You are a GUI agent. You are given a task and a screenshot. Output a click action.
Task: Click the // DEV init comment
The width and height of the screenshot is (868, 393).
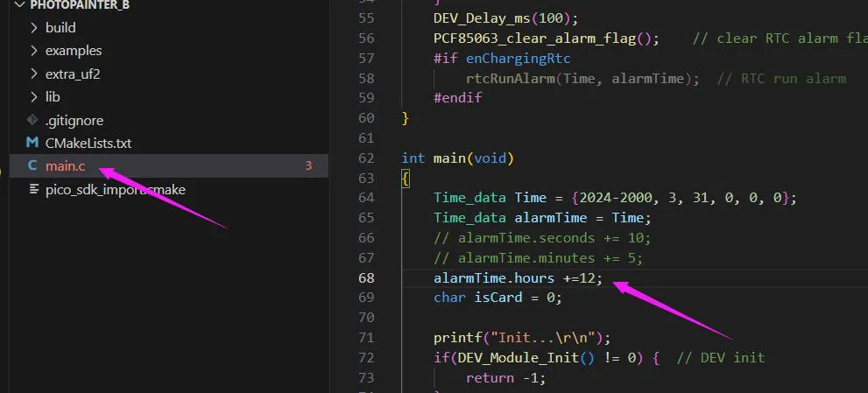click(x=720, y=358)
